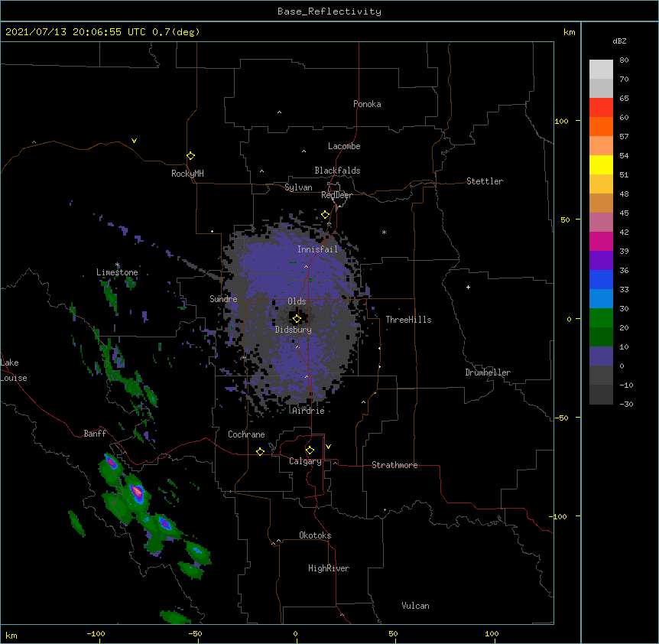This screenshot has width=659, height=644.
Task: Select the Didsbury label
Action: pos(294,330)
